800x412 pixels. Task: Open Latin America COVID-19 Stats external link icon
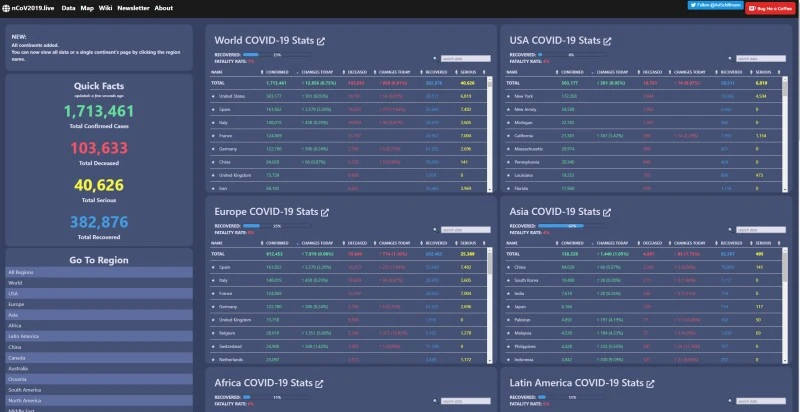[x=650, y=383]
